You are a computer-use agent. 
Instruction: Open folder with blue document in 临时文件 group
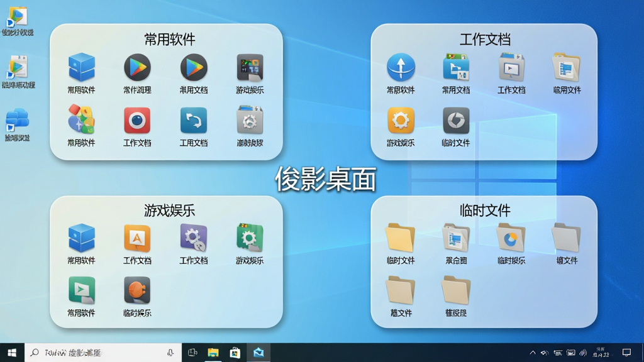click(456, 238)
